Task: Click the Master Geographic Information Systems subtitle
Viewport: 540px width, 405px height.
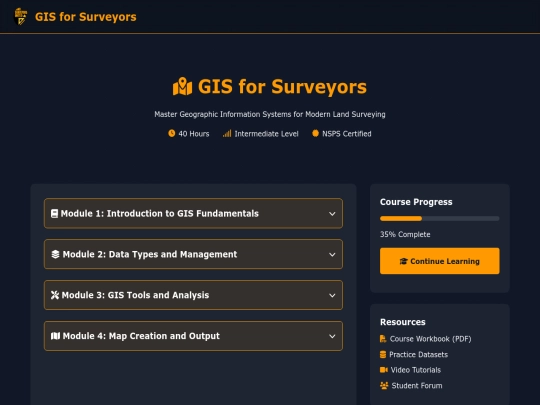Action: pos(270,114)
